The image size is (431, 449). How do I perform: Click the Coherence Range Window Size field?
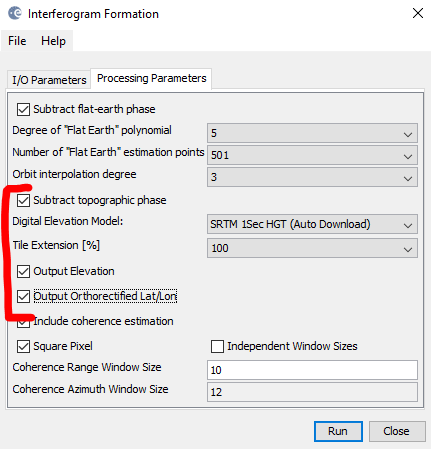pos(312,370)
